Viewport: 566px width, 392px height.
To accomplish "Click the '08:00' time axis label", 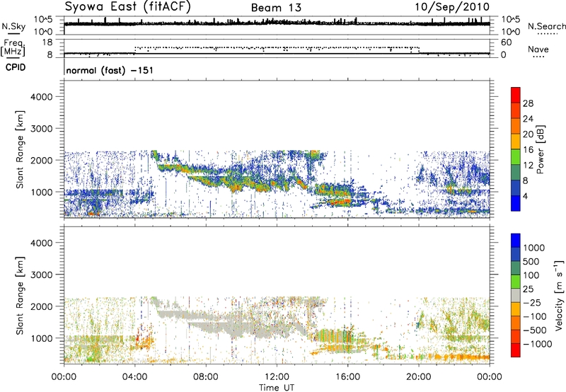I will click(x=206, y=377).
